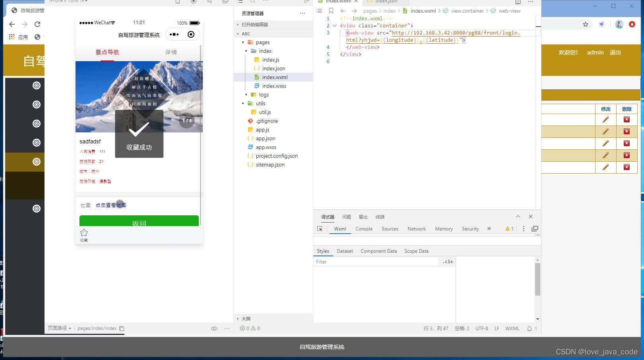Image resolution: width=644 pixels, height=360 pixels.
Task: Collapse the index folder in file tree
Action: 246,51
